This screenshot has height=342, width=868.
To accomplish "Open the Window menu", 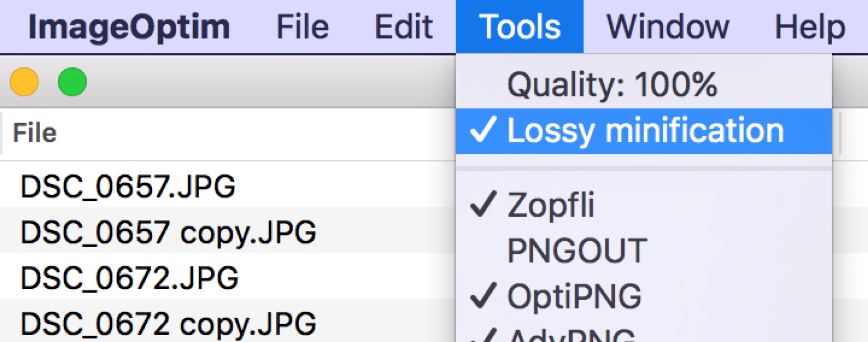I will tap(667, 27).
